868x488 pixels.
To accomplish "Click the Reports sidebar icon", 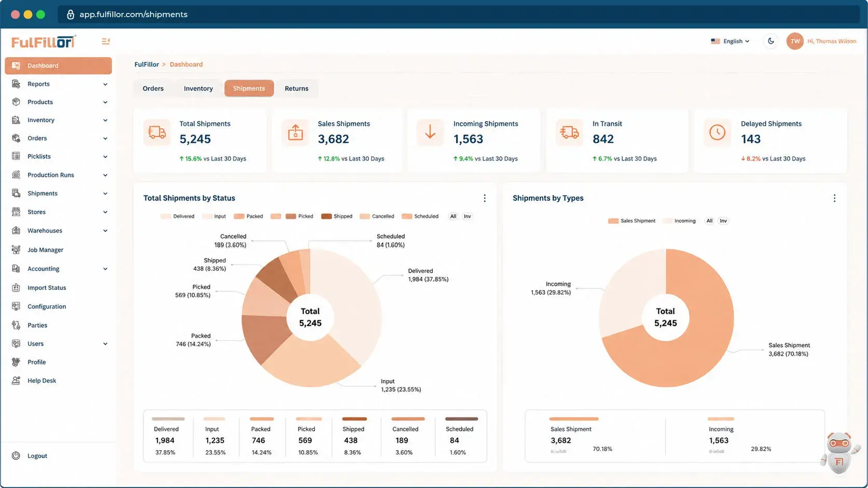I will click(x=16, y=84).
